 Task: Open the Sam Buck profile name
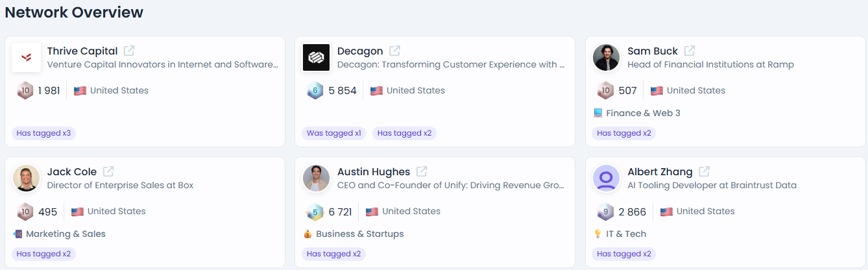(x=653, y=51)
